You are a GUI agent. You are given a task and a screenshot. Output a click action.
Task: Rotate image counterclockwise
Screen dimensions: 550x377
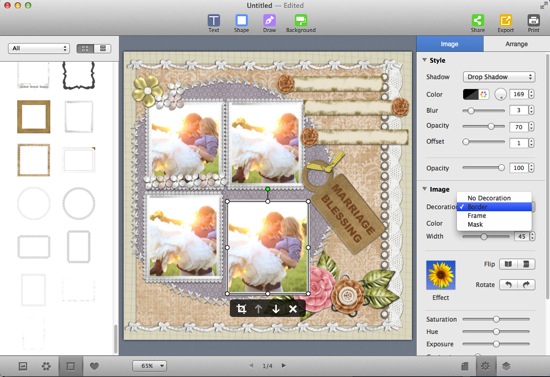508,284
